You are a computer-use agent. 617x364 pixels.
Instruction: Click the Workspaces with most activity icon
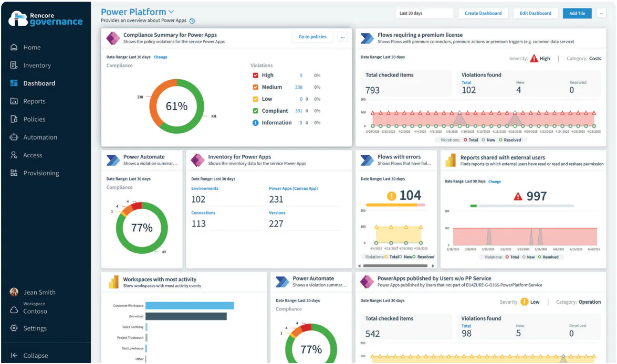click(x=113, y=282)
